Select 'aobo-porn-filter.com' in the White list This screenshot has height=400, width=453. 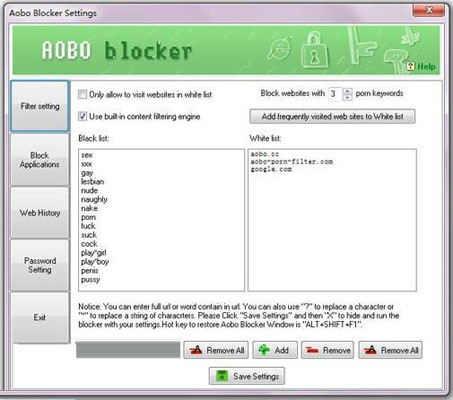(292, 162)
